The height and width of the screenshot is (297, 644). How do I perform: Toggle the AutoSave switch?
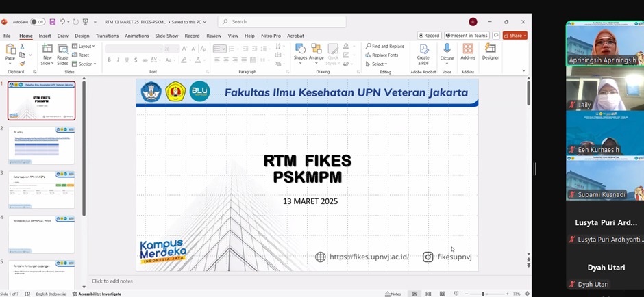point(38,22)
